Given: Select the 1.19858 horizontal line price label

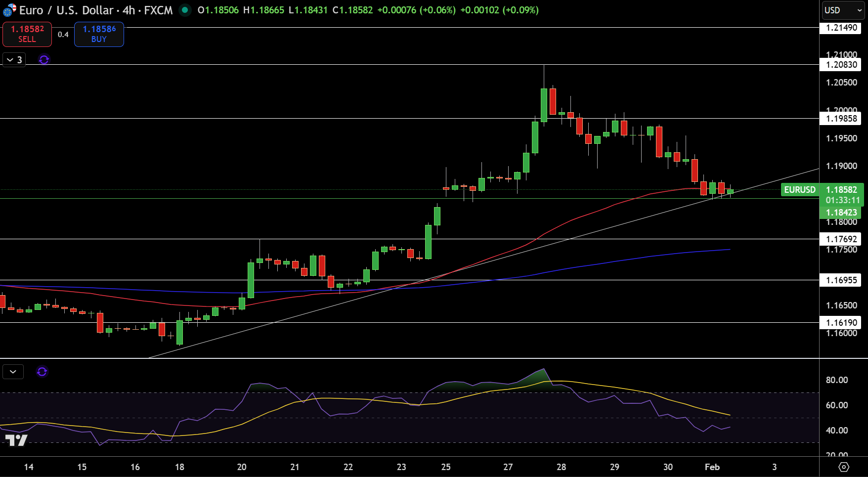Looking at the screenshot, I should pos(840,119).
